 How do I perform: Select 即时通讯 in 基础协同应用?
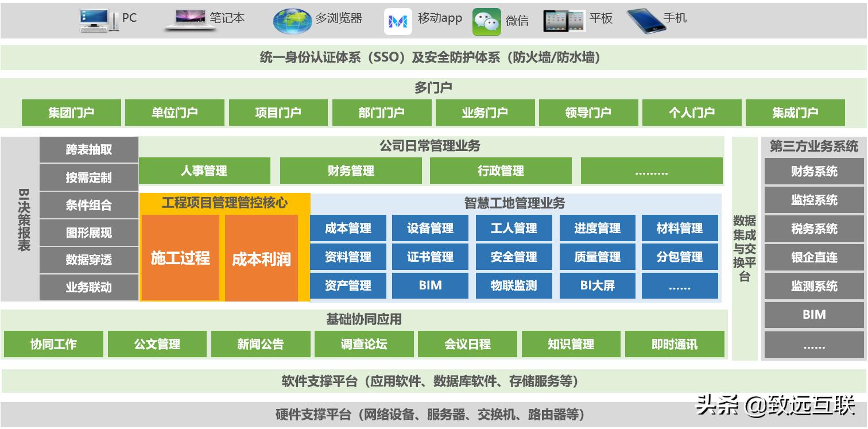675,344
